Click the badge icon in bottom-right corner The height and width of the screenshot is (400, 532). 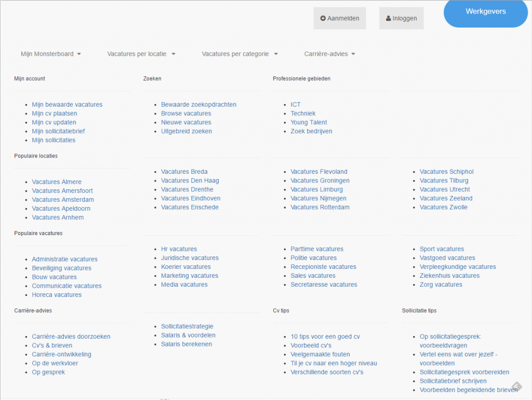516,386
